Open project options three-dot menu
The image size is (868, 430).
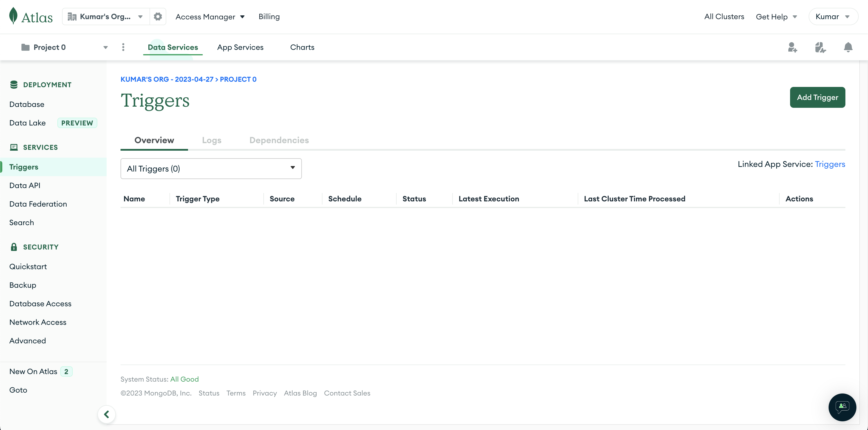pyautogui.click(x=123, y=47)
